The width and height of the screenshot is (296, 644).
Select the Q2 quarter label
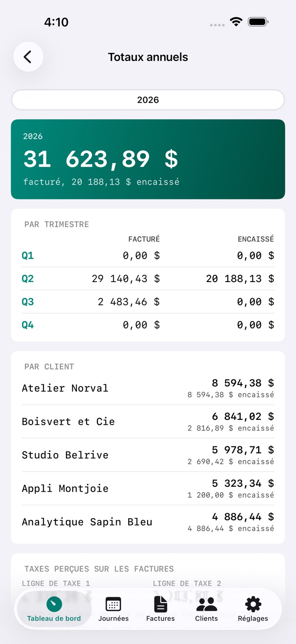[x=28, y=278]
